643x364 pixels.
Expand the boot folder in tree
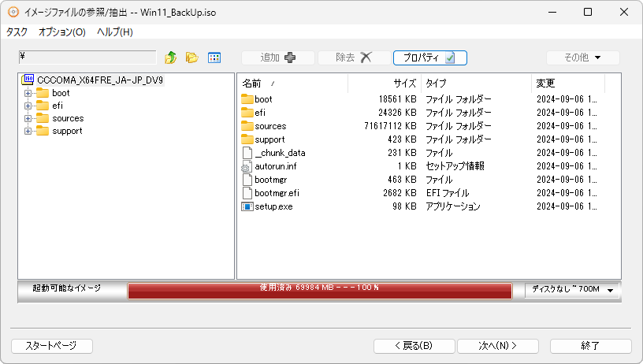(28, 93)
